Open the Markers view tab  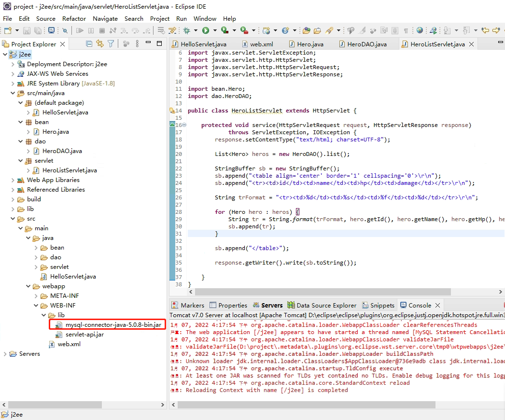click(188, 305)
